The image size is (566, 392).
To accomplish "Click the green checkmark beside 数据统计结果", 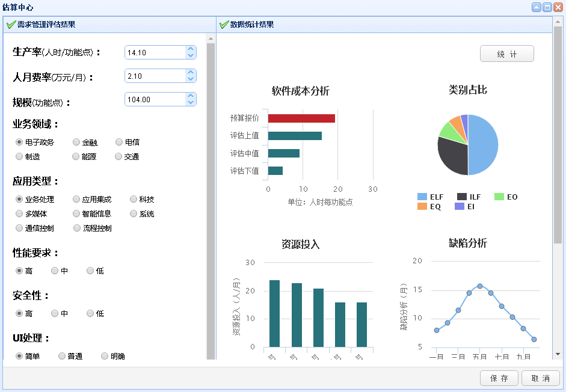I will pos(224,25).
